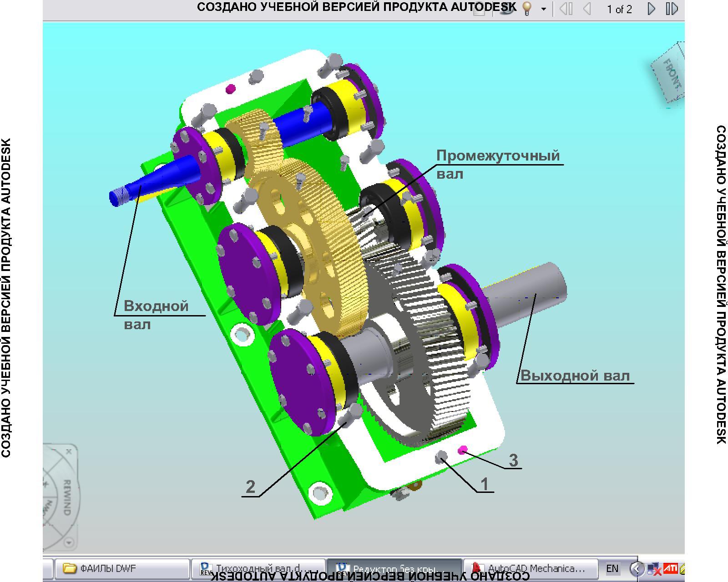Go to the next sheet arrow
The image size is (728, 582).
pyautogui.click(x=651, y=9)
